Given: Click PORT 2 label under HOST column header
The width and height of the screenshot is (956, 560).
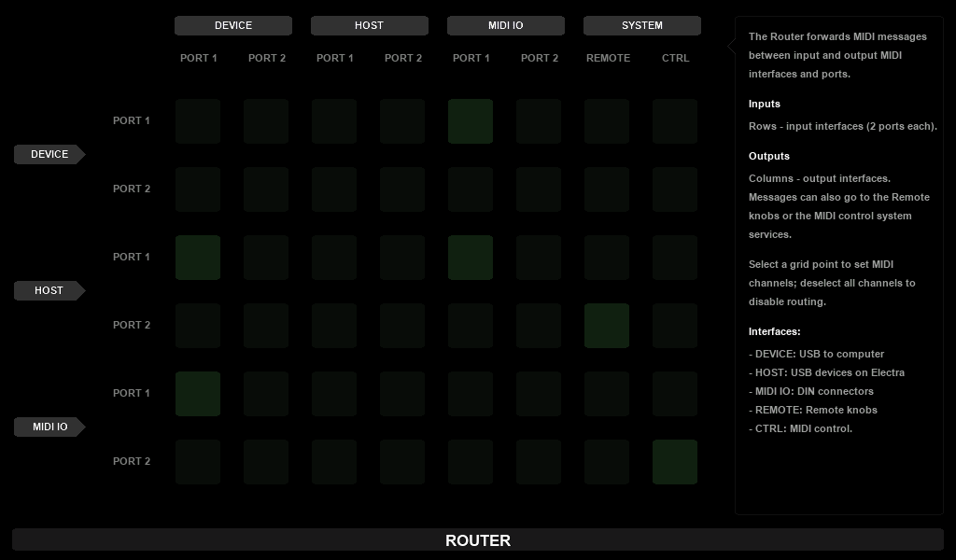Looking at the screenshot, I should [403, 59].
